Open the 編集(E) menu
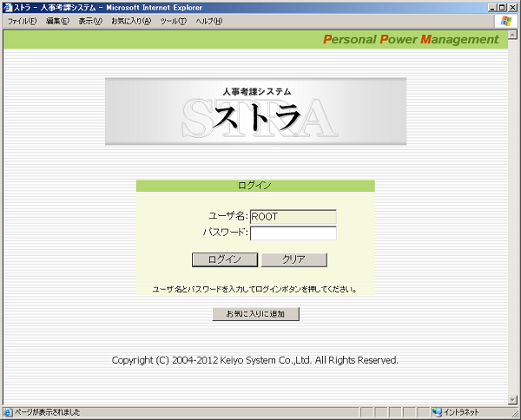This screenshot has width=521, height=420. [57, 21]
